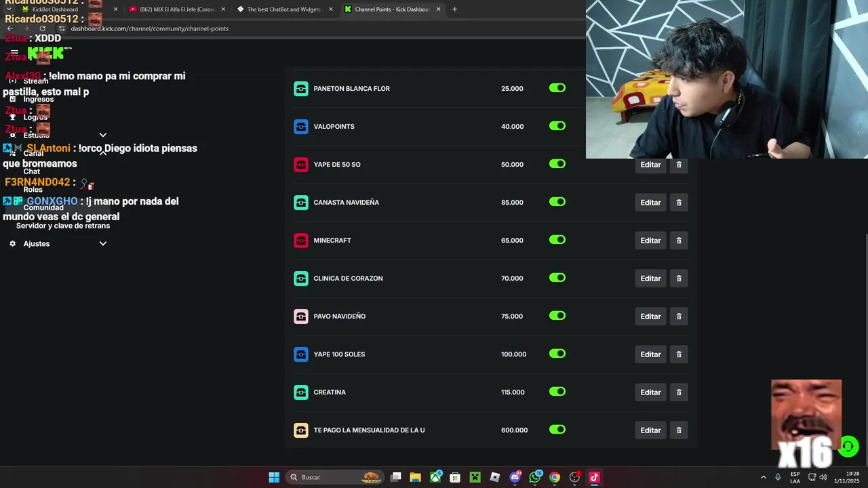Click the PANETON BLANCA FLOR reward icon
The width and height of the screenshot is (868, 488).
[x=301, y=89]
